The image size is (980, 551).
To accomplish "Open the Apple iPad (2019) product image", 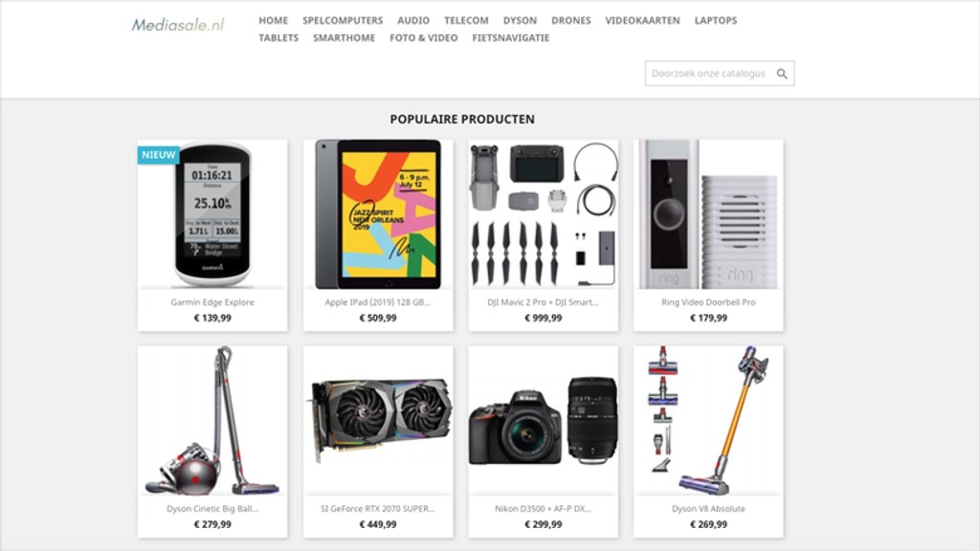I will click(378, 214).
